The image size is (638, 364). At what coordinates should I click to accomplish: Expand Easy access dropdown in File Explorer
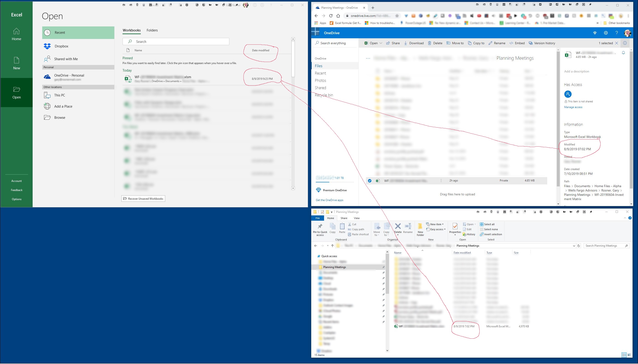click(436, 229)
